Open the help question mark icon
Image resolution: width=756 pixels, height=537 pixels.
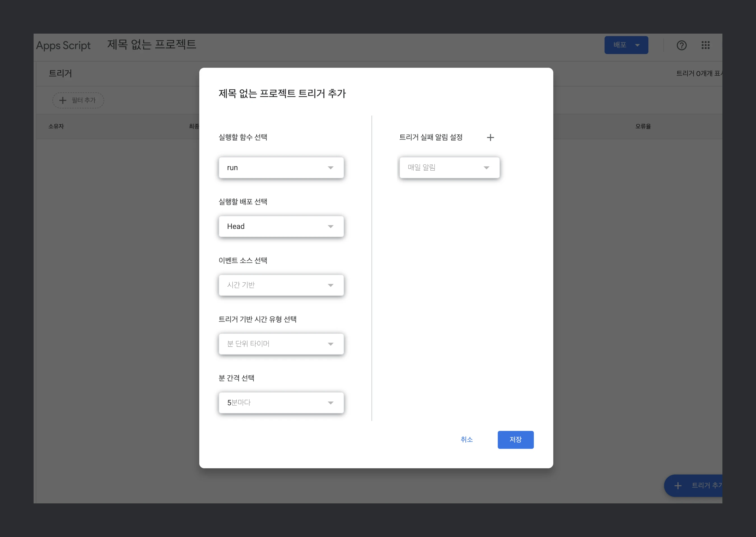[681, 45]
